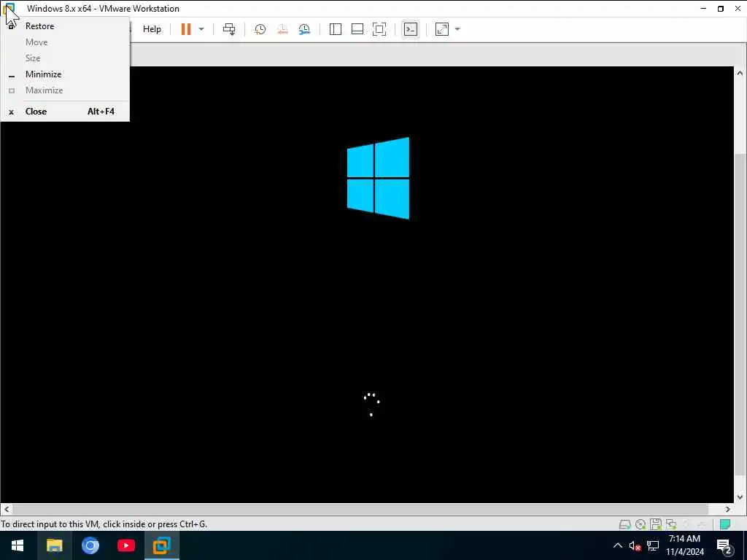This screenshot has height=560, width=747.
Task: Click inside the VM display with Windows logo
Action: pyautogui.click(x=367, y=284)
